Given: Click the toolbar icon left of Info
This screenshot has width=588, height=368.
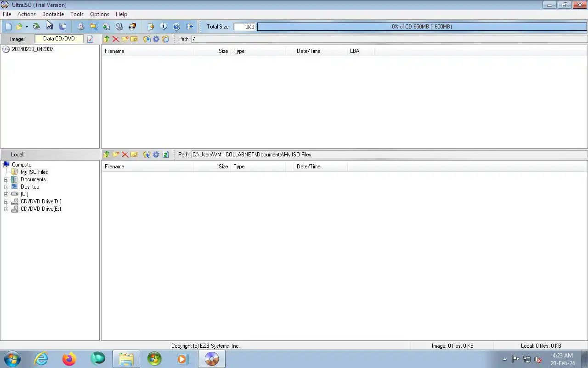Looking at the screenshot, I should click(x=151, y=27).
